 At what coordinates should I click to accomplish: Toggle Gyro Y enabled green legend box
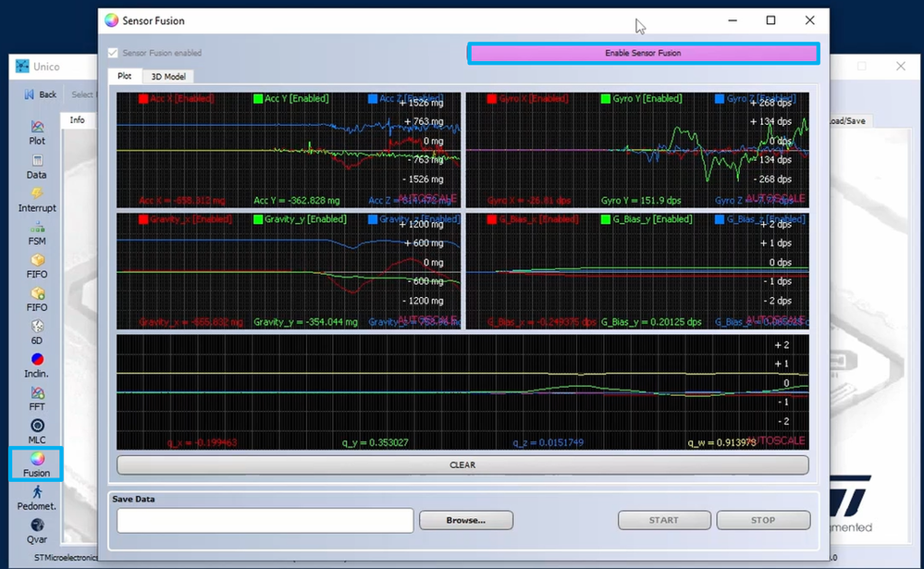(606, 98)
